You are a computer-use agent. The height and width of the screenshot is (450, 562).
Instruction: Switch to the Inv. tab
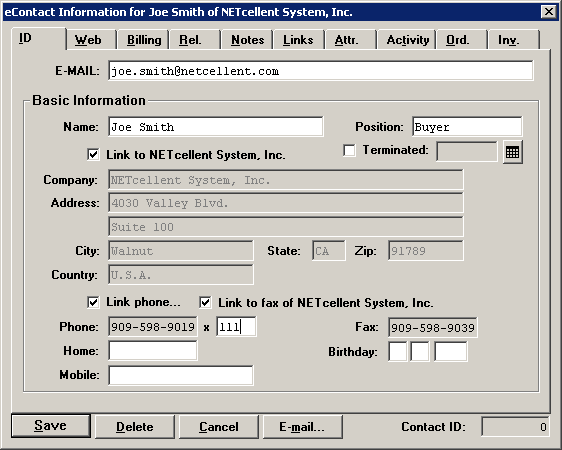(x=513, y=40)
